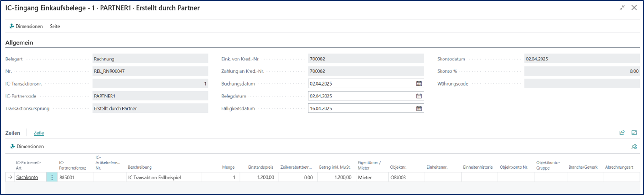Viewport: 644px width, 195px height.
Task: Select the Beschreibung cell IC Transaktion Fallbeispiel
Action: pos(163,177)
